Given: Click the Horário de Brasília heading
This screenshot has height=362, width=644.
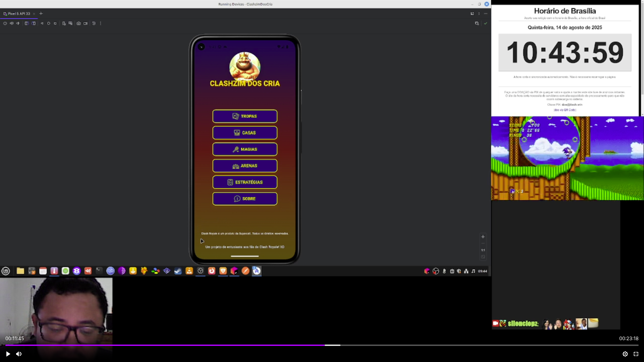Looking at the screenshot, I should (565, 11).
